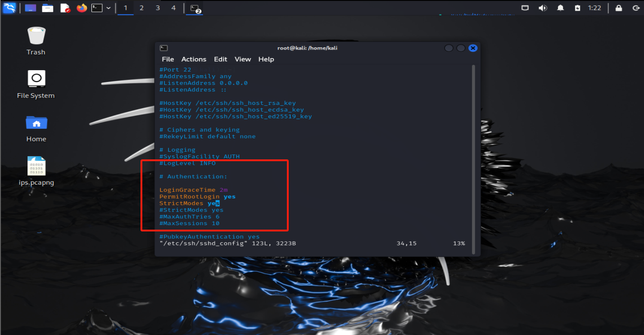Lock the screen using the padlock icon
Image resolution: width=644 pixels, height=335 pixels.
click(x=618, y=8)
